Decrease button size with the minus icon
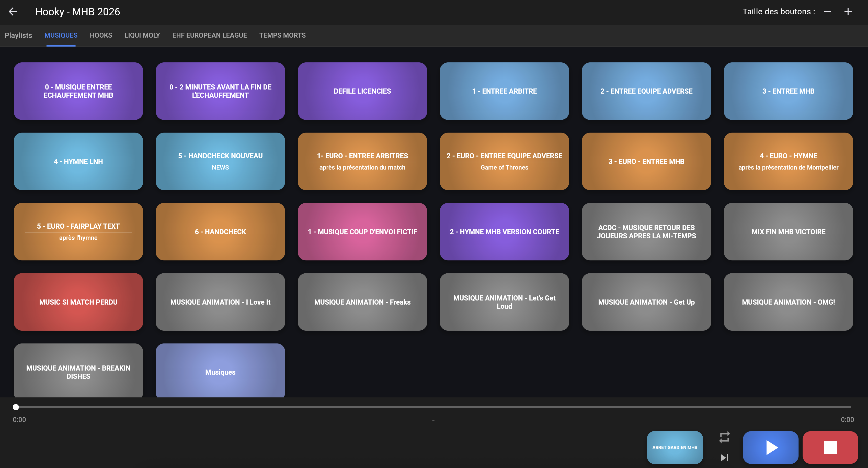The width and height of the screenshot is (868, 468). (828, 12)
